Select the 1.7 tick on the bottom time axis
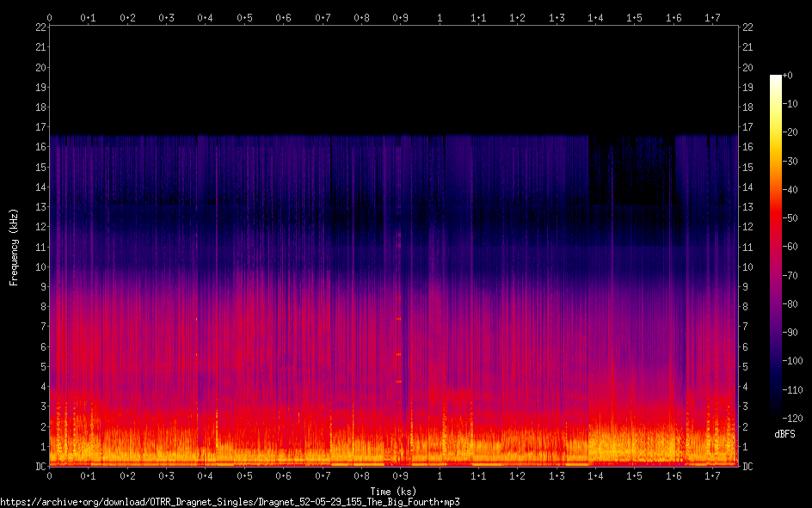The height and width of the screenshot is (508, 812). click(712, 475)
